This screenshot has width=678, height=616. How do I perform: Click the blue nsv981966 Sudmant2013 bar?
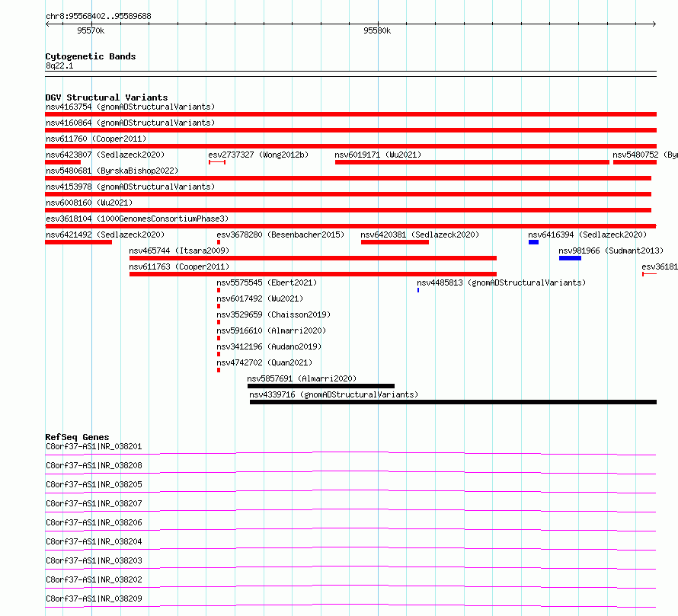[x=570, y=258]
